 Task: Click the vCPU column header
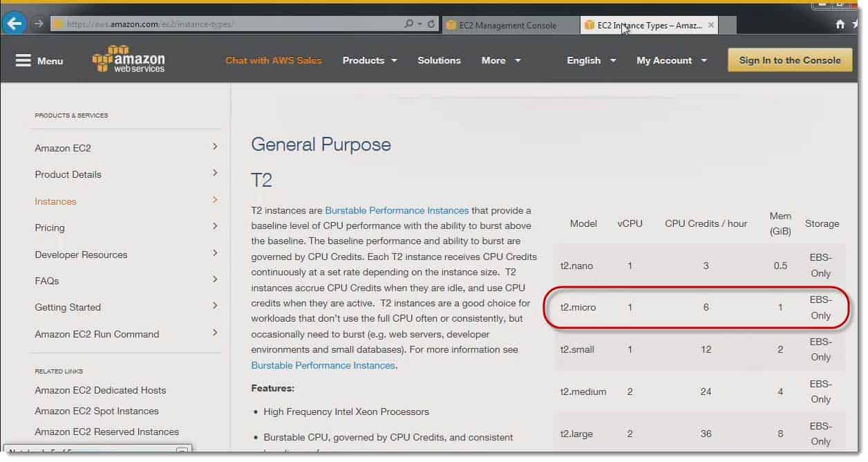click(x=630, y=223)
